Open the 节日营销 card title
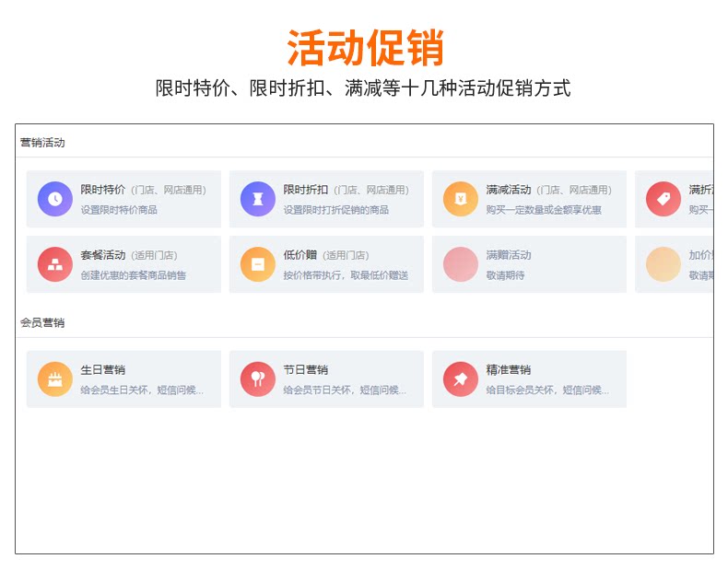 306,369
